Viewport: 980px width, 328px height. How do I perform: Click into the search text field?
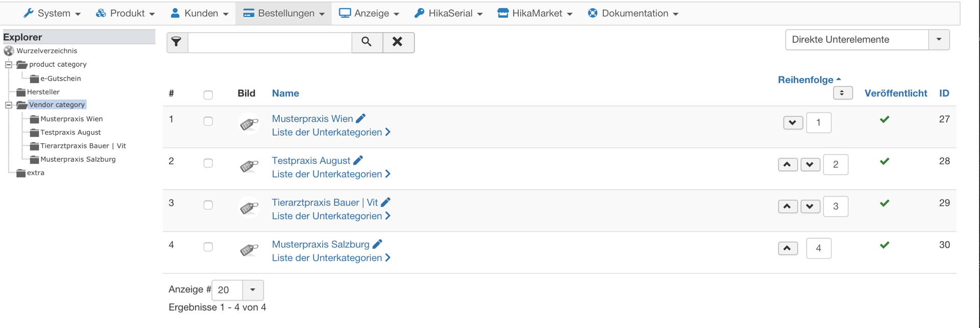[269, 42]
